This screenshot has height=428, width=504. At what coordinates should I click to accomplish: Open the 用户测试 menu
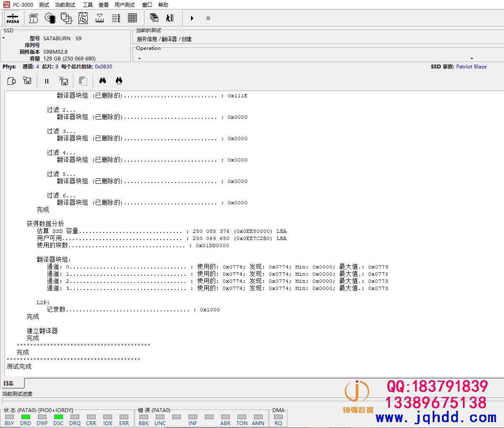point(125,5)
